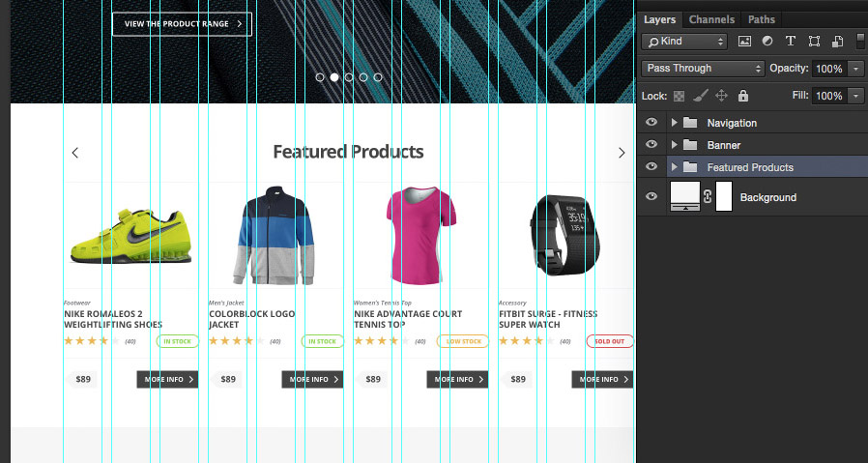868x463 pixels.
Task: Click the Sold Out badge
Action: pos(610,341)
